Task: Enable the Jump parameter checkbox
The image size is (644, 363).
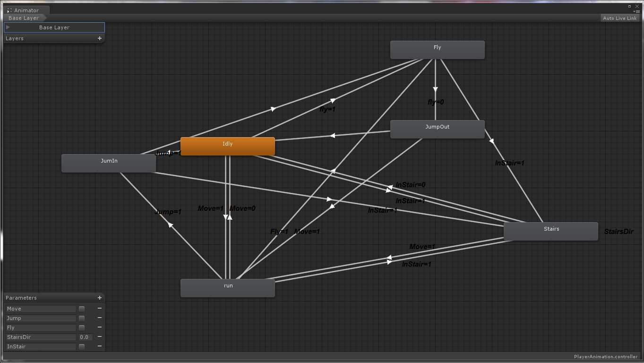Action: [x=82, y=318]
